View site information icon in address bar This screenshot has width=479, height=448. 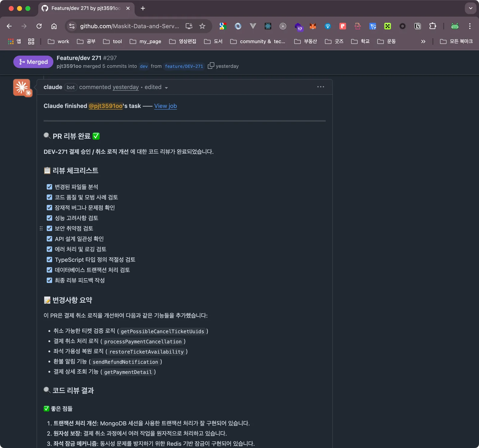pos(72,26)
